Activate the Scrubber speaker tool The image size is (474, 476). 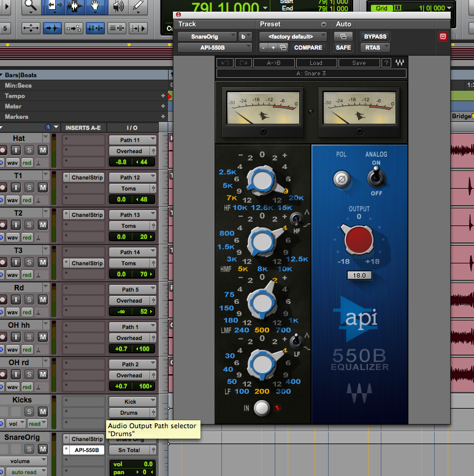(x=118, y=7)
